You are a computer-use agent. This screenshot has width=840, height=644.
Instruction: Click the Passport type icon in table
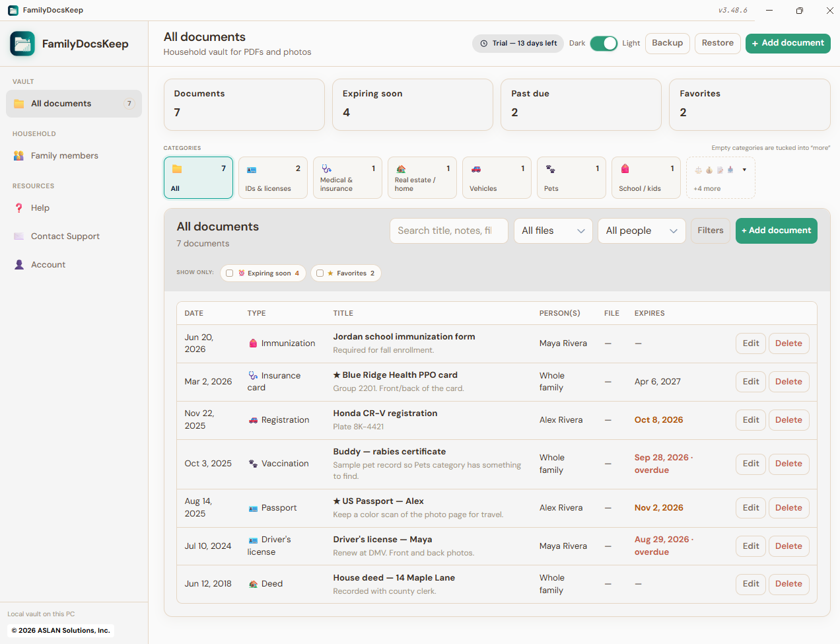(x=253, y=508)
